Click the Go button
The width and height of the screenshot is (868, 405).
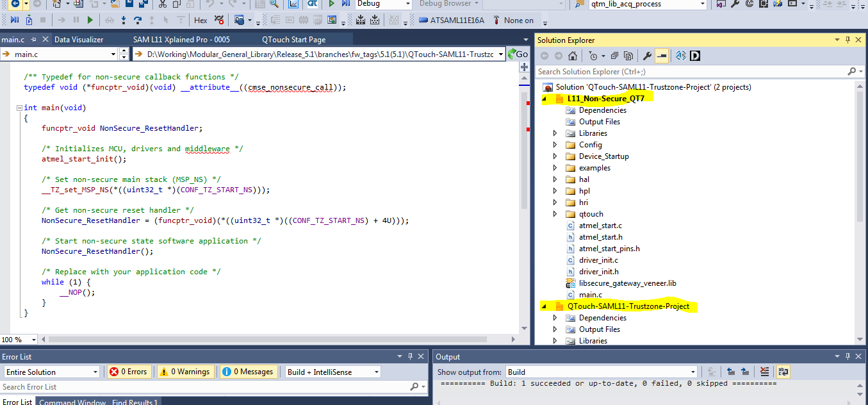(x=518, y=54)
